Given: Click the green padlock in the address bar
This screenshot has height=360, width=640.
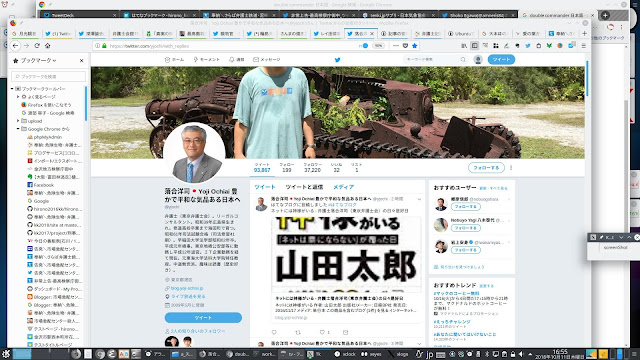Looking at the screenshot, I should point(104,46).
